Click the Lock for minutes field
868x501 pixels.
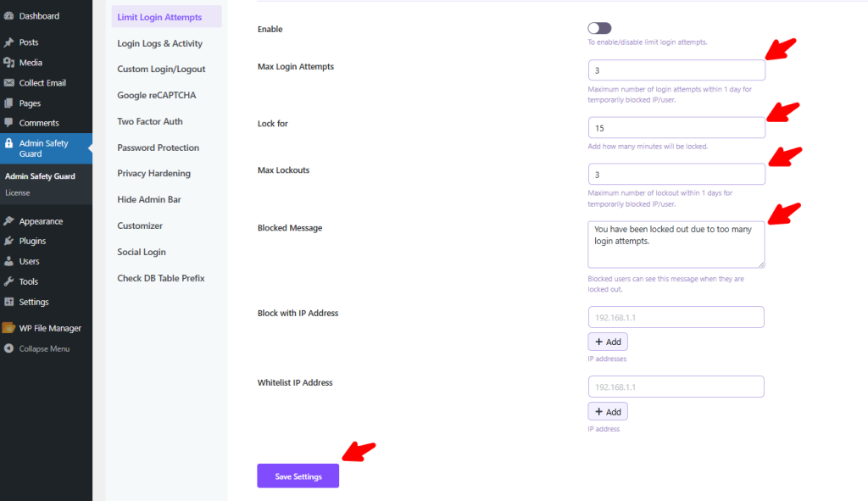(x=676, y=128)
